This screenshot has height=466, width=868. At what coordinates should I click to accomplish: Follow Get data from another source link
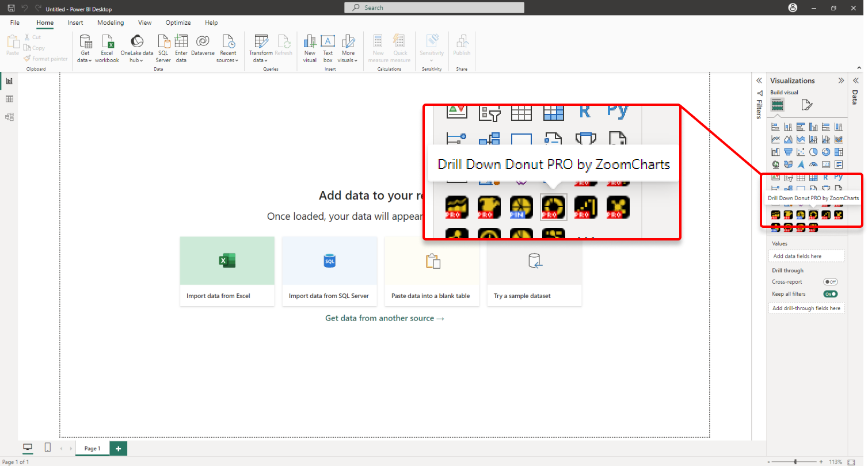tap(384, 318)
